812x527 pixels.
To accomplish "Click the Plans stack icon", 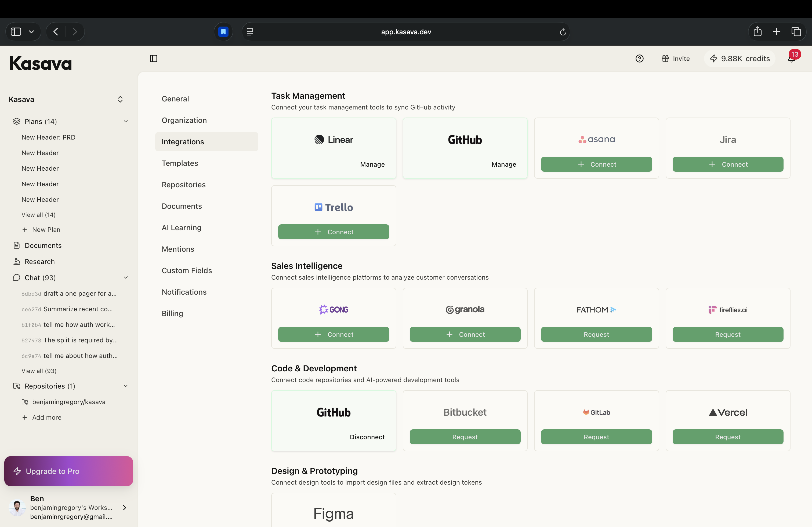I will [16, 121].
